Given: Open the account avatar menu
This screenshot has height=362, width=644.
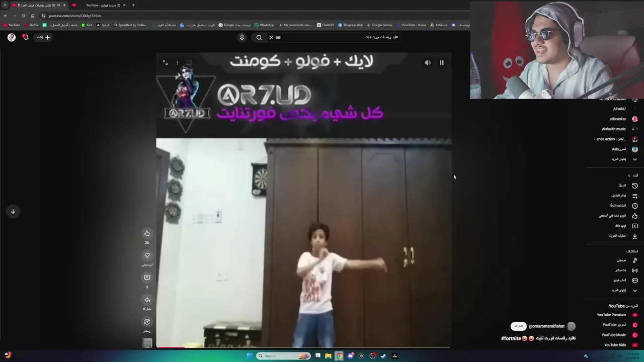Looking at the screenshot, I should point(12,37).
